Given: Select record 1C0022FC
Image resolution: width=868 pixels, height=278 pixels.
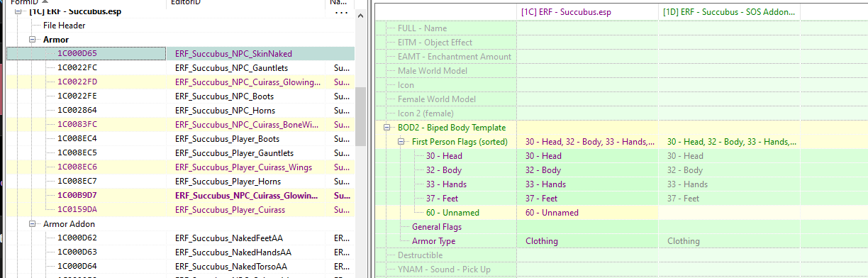Looking at the screenshot, I should click(77, 68).
